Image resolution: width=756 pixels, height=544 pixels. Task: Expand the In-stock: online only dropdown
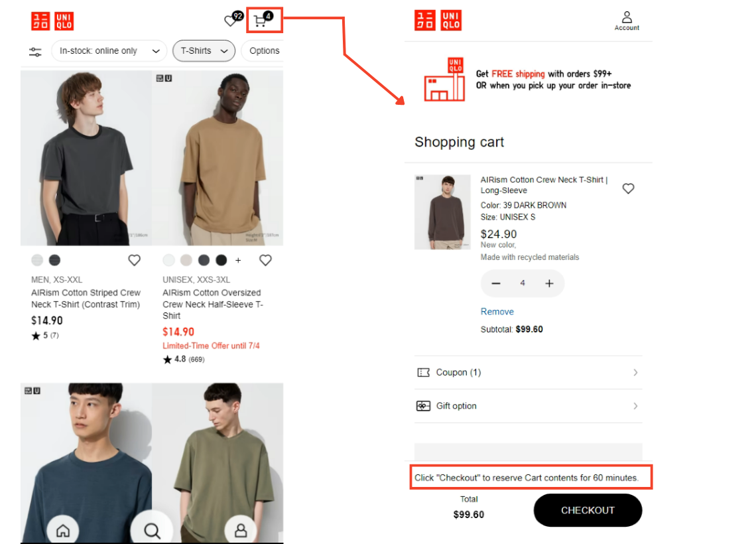point(108,51)
